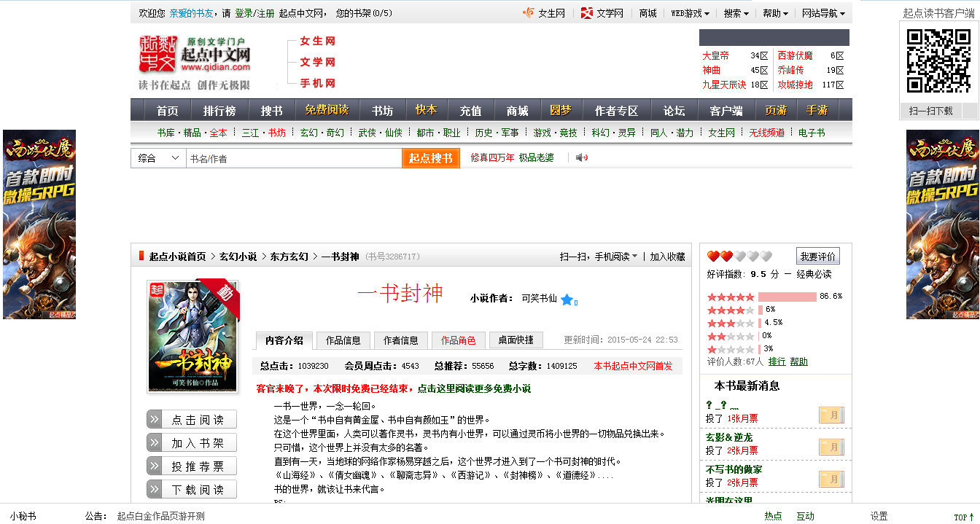Open 充值 in main navigation
This screenshot has width=980, height=524.
coord(470,111)
